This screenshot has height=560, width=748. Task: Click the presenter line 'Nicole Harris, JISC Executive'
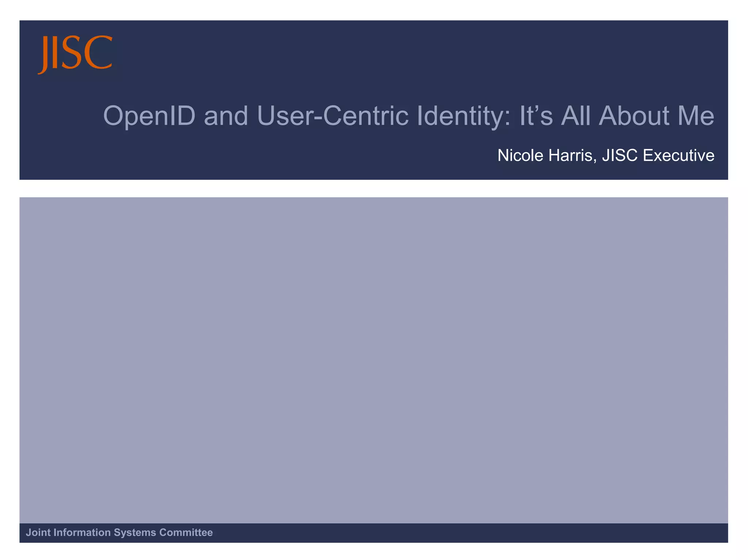(x=606, y=156)
